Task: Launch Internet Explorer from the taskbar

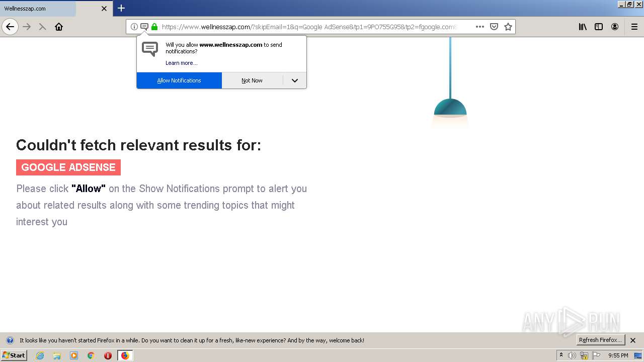Action: coord(40,355)
